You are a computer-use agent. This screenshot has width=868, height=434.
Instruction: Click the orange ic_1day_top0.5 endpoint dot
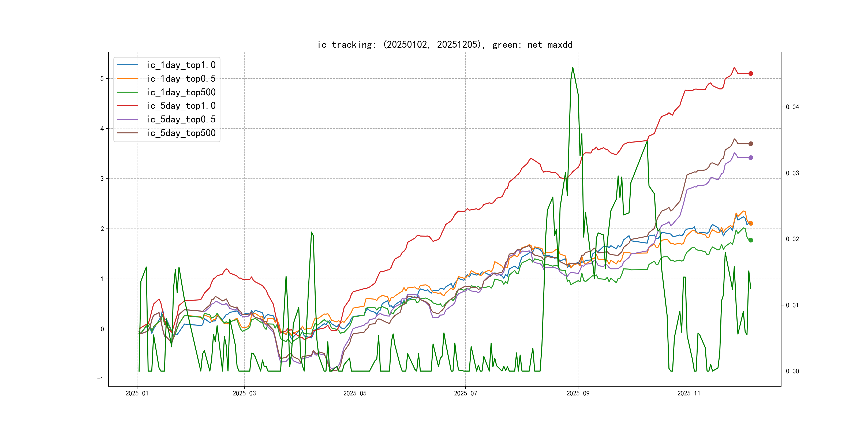coord(751,223)
